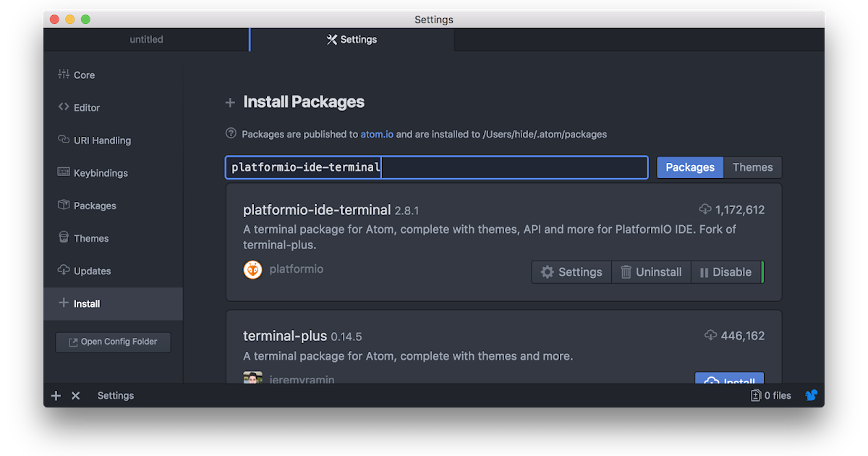Screen dimensions: 868x456
Task: Click the platformio avatar icon
Action: pos(252,269)
